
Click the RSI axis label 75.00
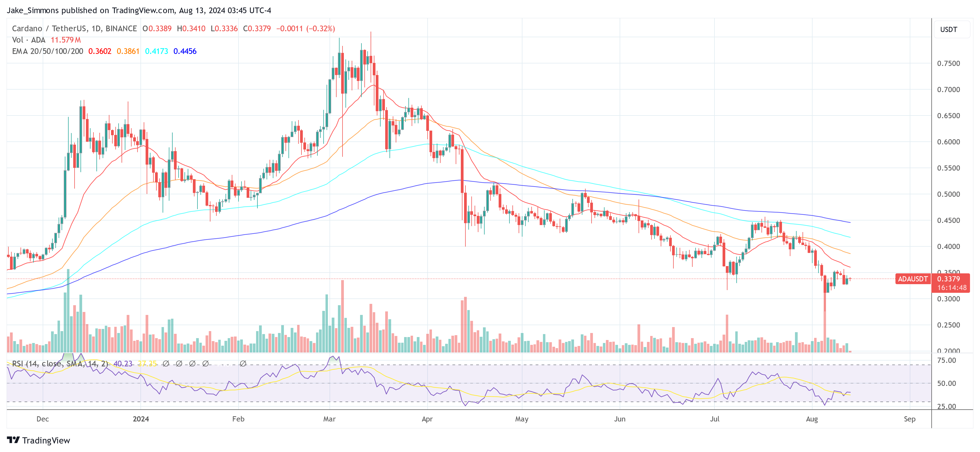tap(947, 360)
